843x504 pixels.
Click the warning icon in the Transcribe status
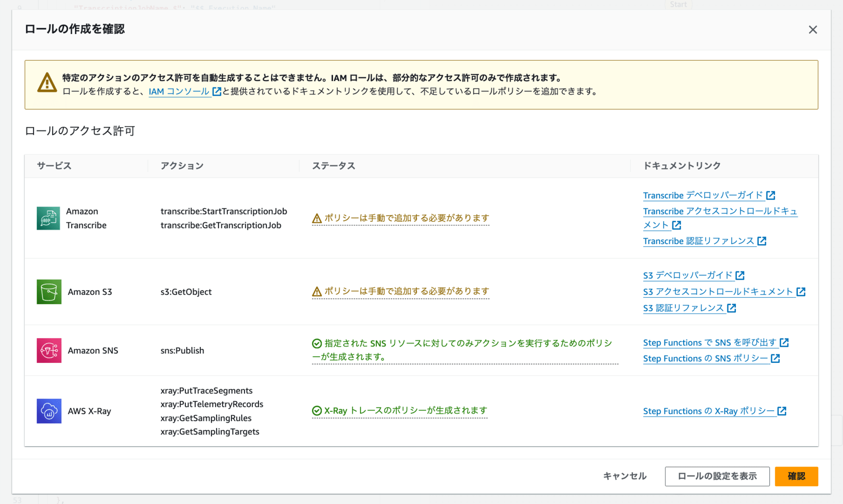pos(317,218)
